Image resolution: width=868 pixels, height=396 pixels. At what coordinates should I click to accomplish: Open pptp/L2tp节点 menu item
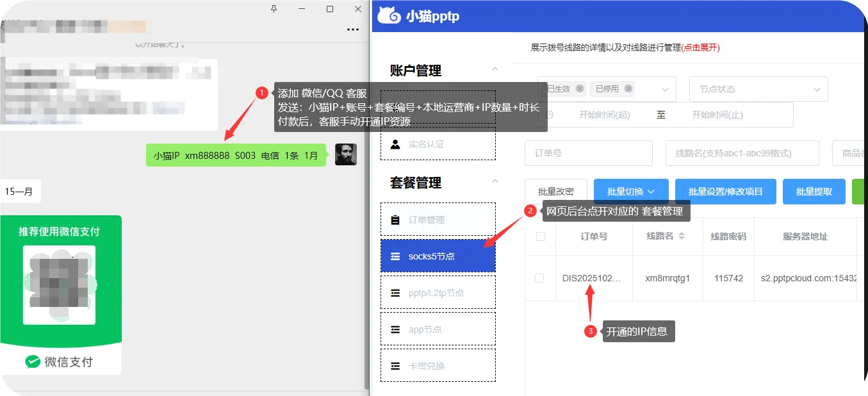click(438, 293)
